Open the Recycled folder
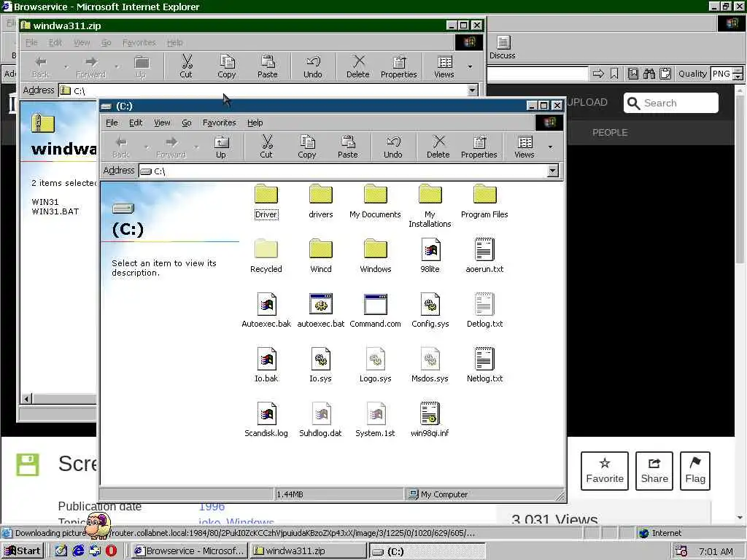Viewport: 747px width, 560px height. (x=266, y=256)
